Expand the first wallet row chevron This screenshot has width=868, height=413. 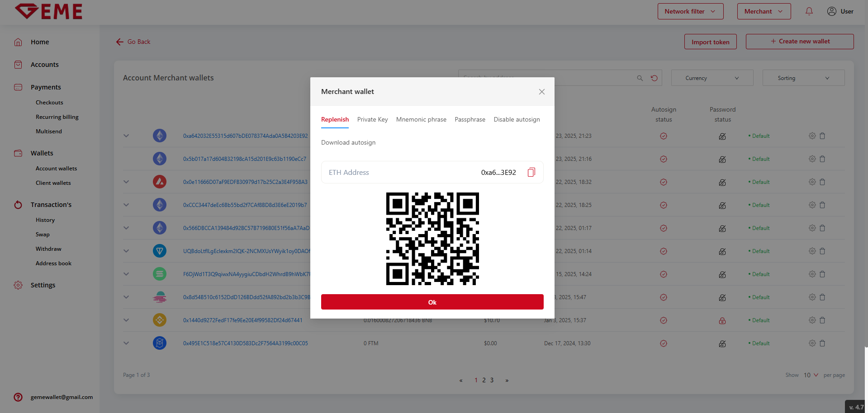point(126,136)
